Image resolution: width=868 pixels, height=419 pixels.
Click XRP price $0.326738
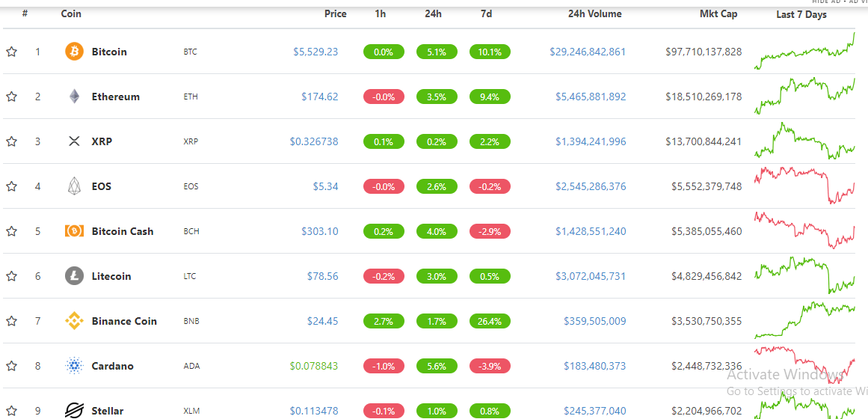pos(314,141)
